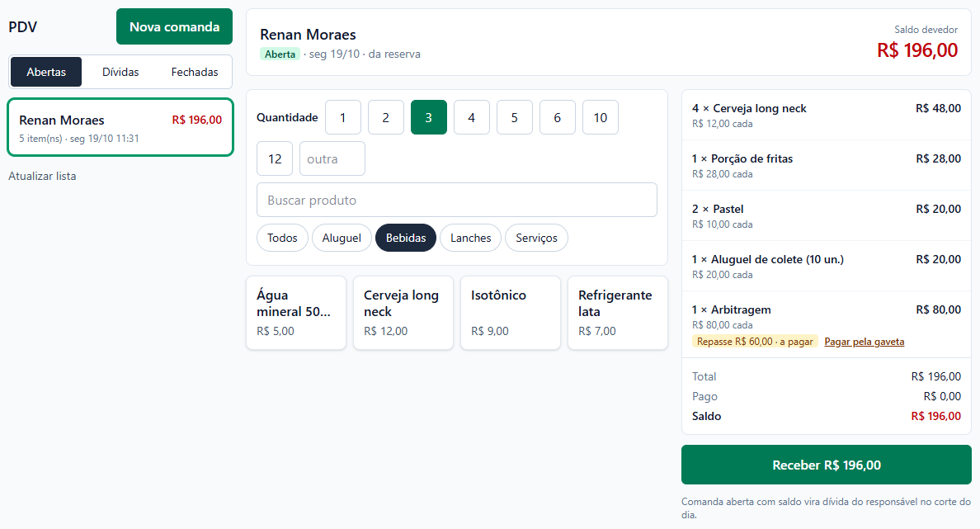Viewport: 980px width, 529px height.
Task: Switch to the Abertas tab
Action: coord(46,72)
